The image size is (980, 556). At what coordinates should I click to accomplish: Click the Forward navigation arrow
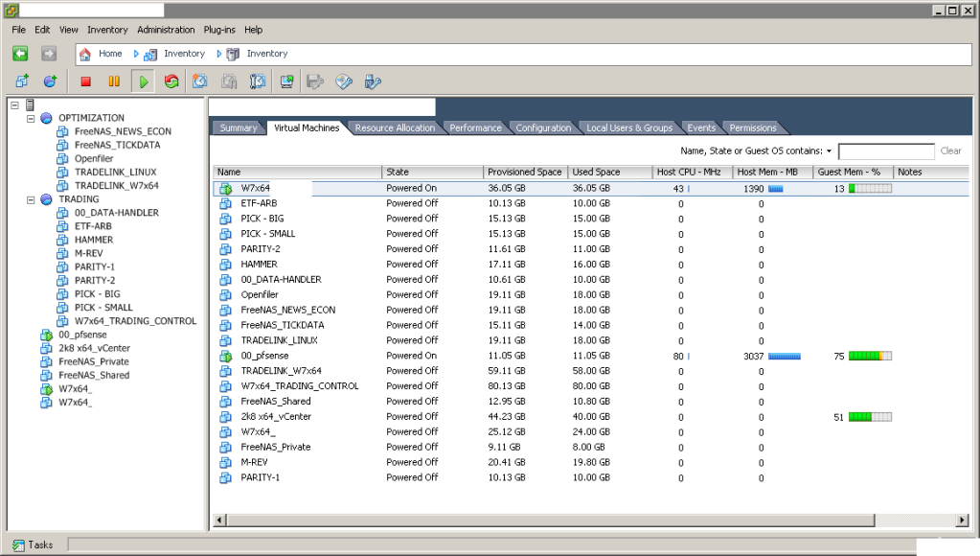coord(49,54)
